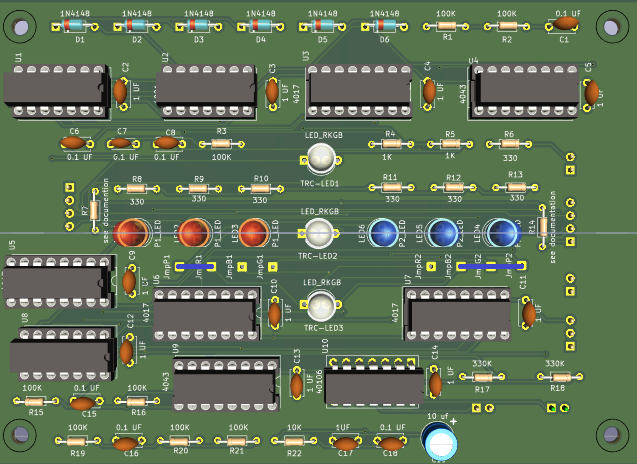Select the U9 4043 chip
Screen dimensions: 637x464
pyautogui.click(x=221, y=382)
